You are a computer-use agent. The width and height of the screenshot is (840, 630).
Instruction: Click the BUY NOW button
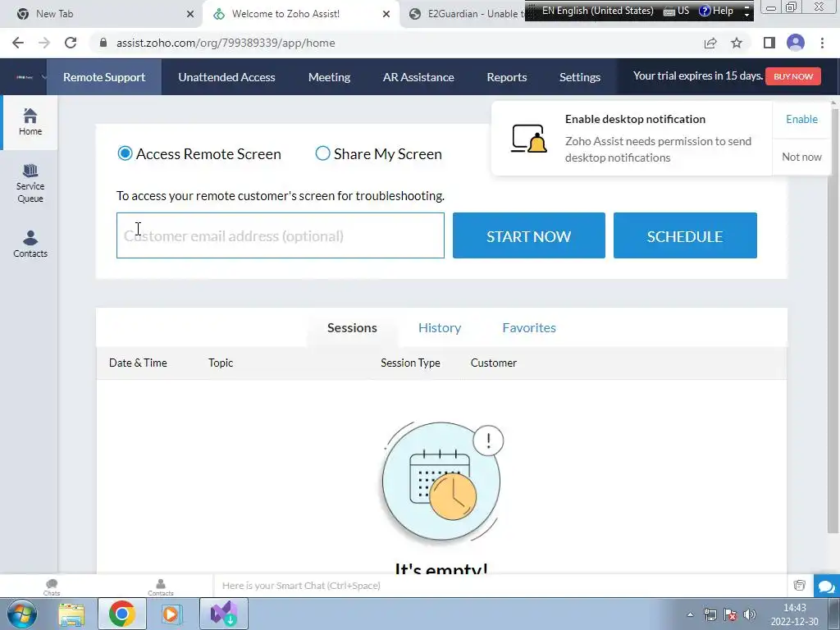click(x=793, y=76)
